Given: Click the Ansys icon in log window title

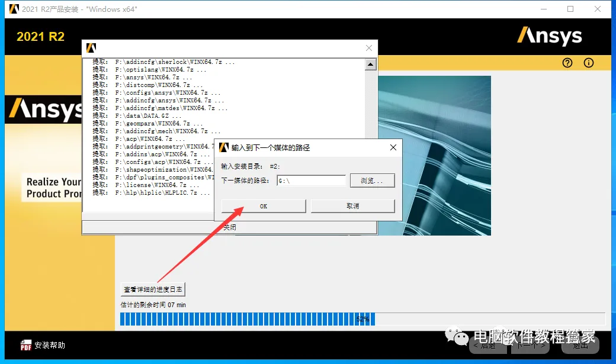Looking at the screenshot, I should click(91, 48).
